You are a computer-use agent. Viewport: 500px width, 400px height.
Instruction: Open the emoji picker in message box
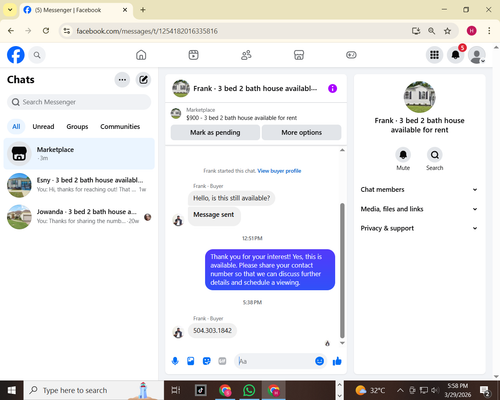pos(319,361)
